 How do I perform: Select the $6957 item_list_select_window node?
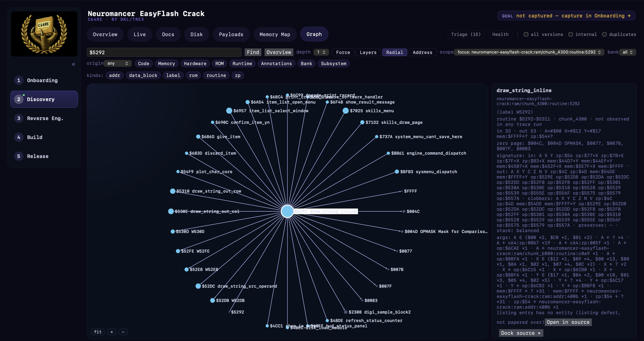pos(229,111)
